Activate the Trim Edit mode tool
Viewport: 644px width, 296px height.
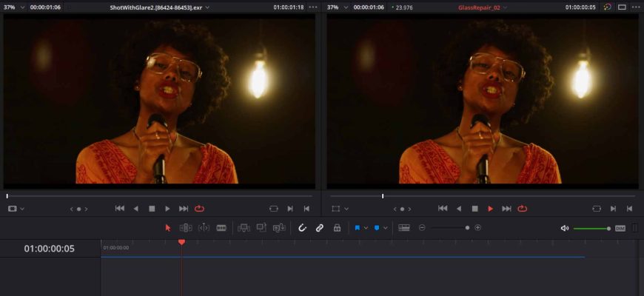[186, 228]
